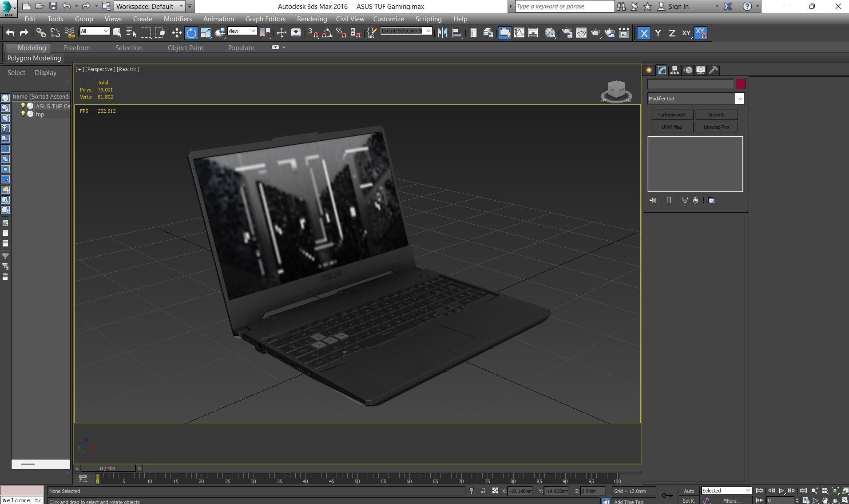Choose Rectangular Selection Region tool
The image size is (849, 504).
tap(146, 33)
